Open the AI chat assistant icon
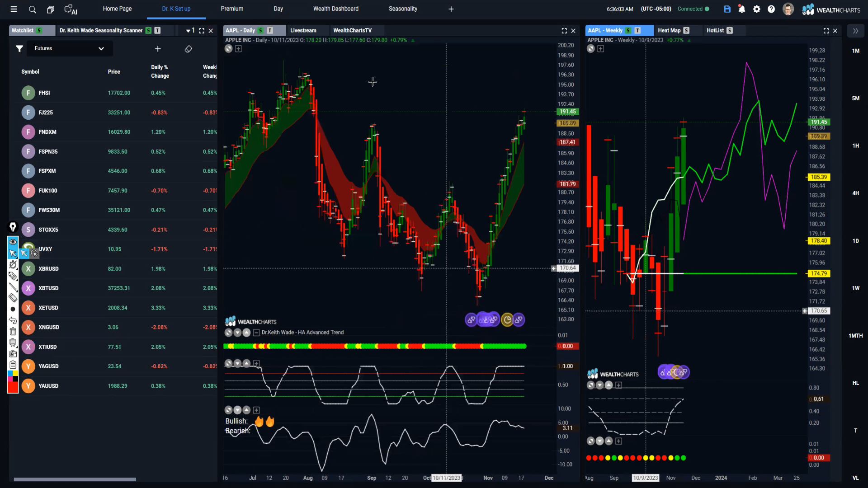The width and height of the screenshot is (868, 488). click(x=71, y=9)
